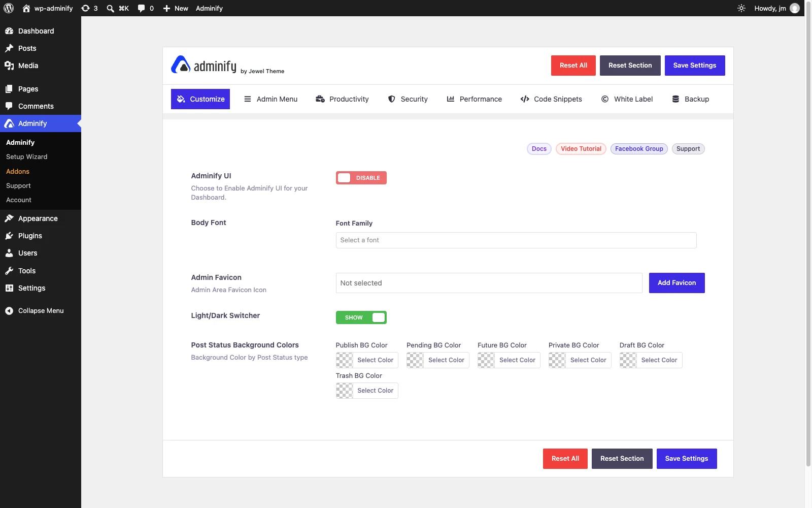Click the updates icon showing 3
Viewport: 812px width, 508px height.
click(85, 8)
